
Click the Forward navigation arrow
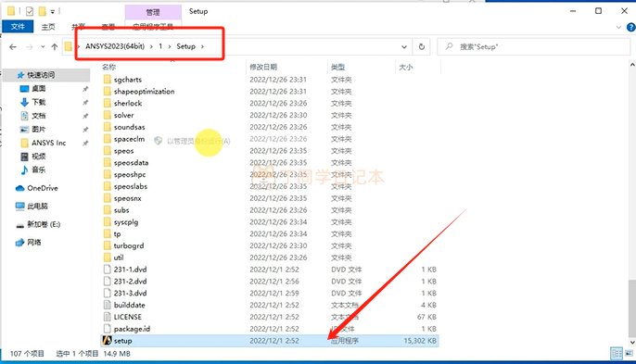(30, 47)
